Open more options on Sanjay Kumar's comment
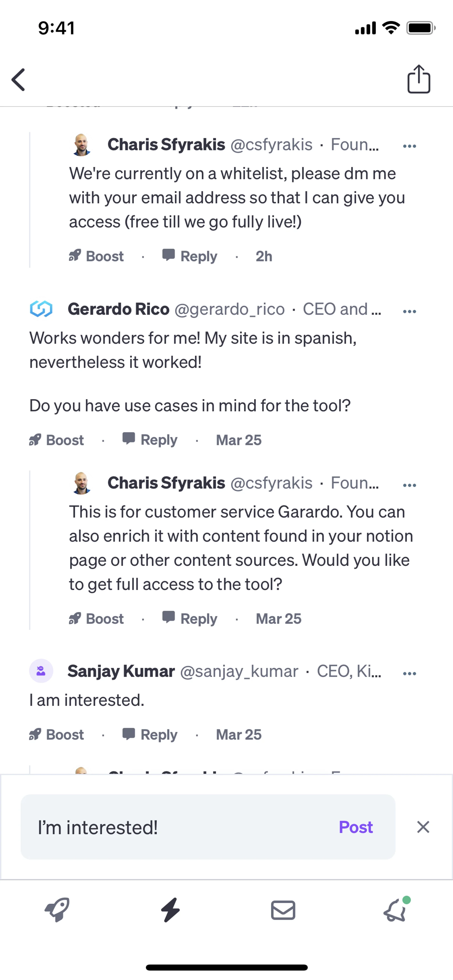 409,673
